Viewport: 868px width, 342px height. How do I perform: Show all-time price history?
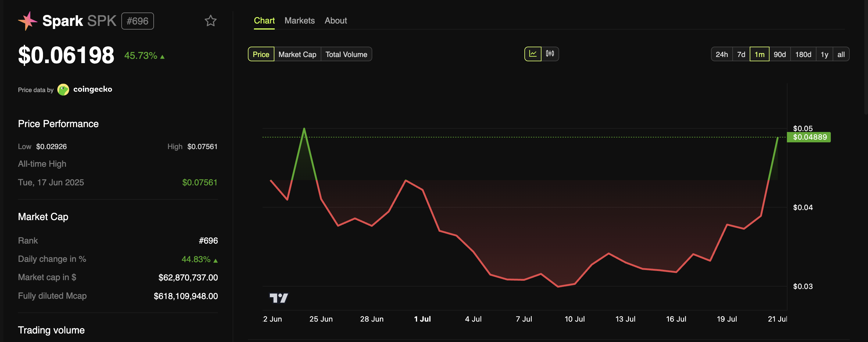point(841,54)
